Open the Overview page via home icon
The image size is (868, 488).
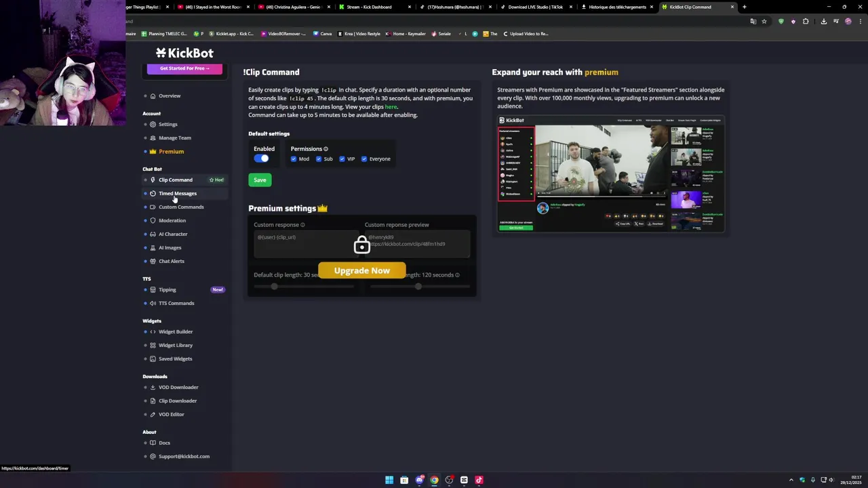tap(153, 96)
